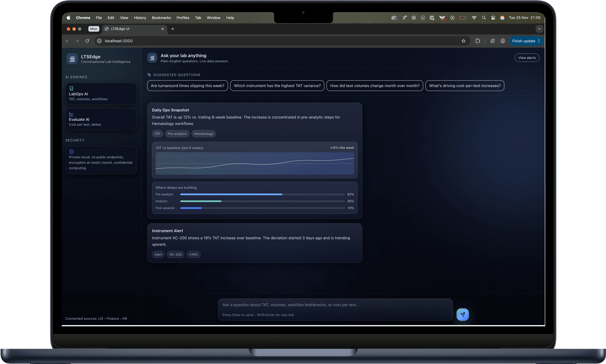This screenshot has width=606, height=364.
Task: Open the History menu
Action: [140, 18]
